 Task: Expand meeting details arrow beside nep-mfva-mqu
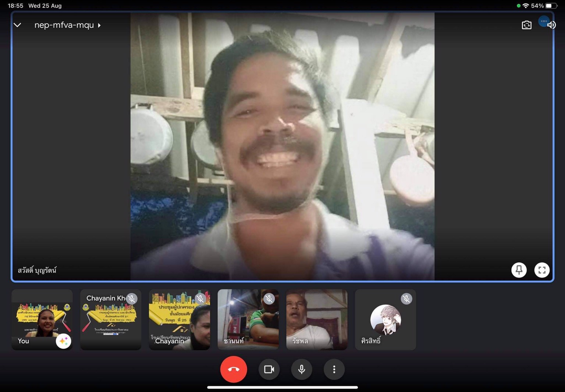[99, 25]
